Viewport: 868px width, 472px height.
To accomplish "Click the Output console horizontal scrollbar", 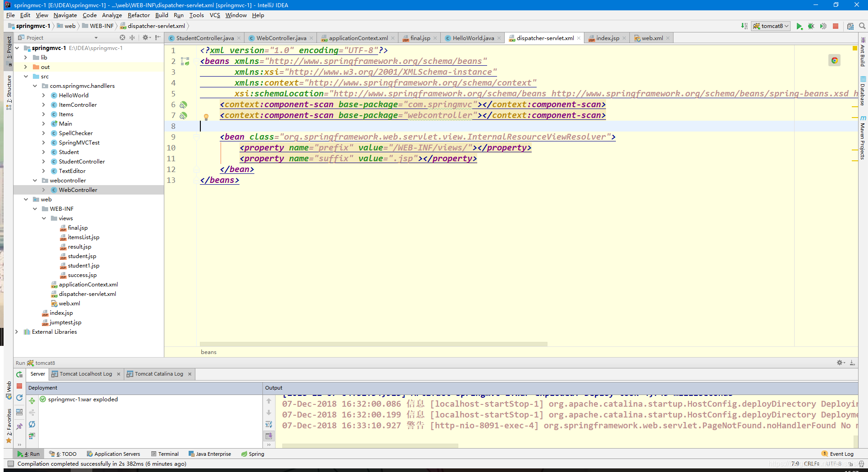I will tap(370, 446).
